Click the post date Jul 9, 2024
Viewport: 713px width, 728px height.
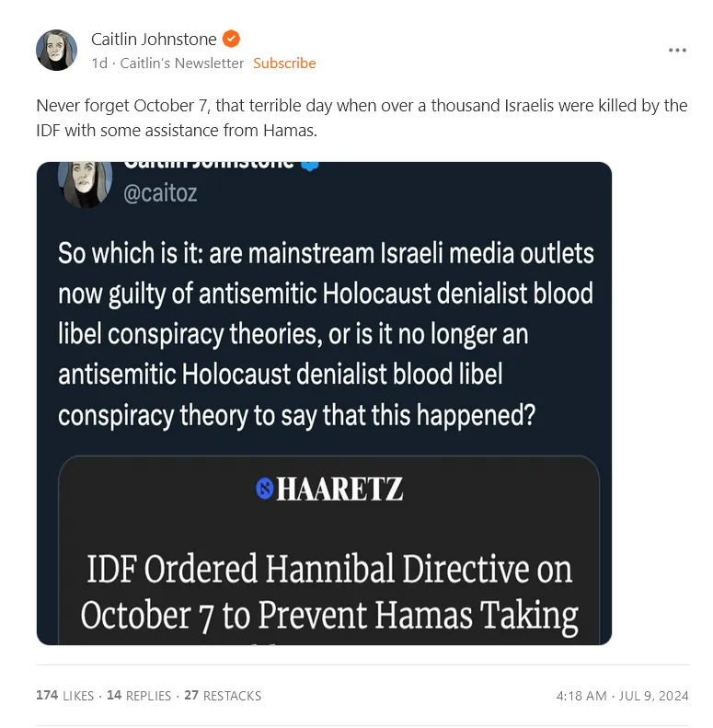click(653, 696)
